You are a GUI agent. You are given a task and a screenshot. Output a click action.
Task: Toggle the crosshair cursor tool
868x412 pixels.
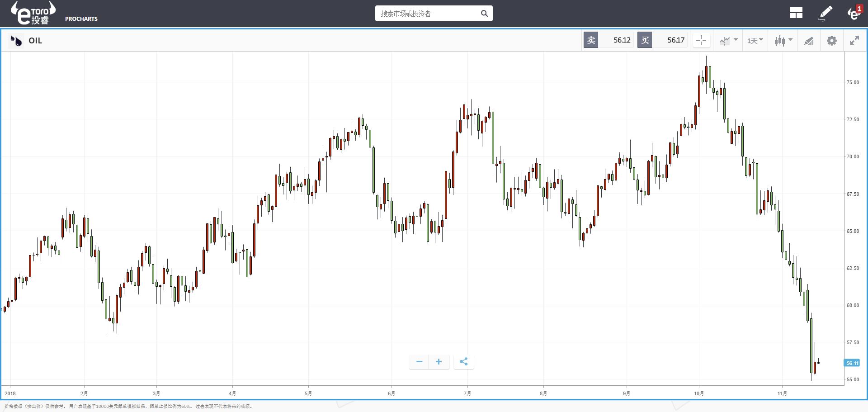pyautogui.click(x=701, y=41)
